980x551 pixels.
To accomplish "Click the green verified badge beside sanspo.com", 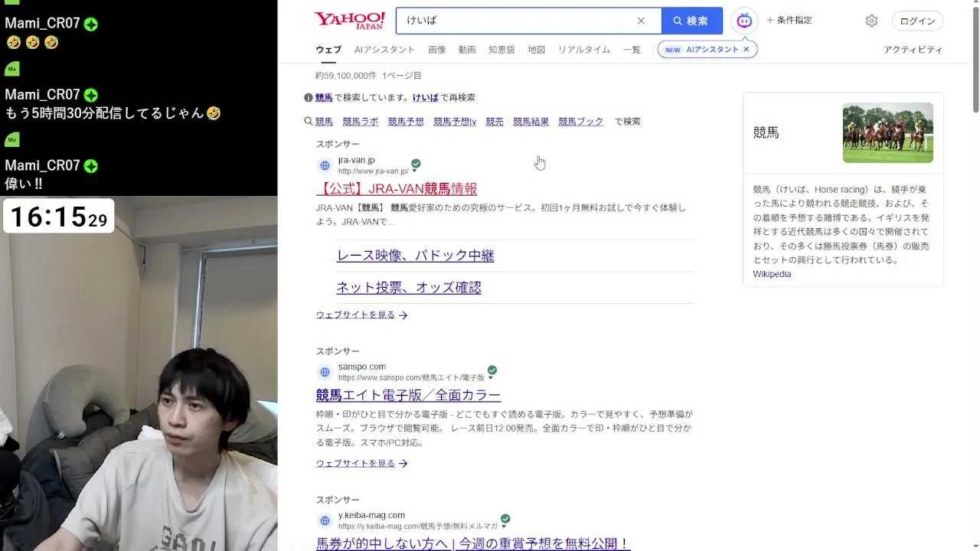I will [492, 370].
